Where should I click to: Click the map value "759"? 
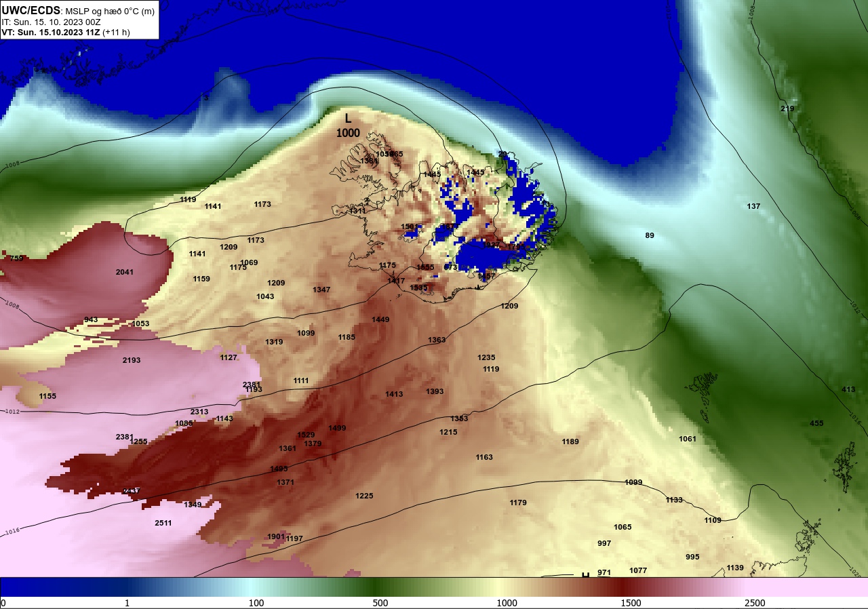(16, 258)
